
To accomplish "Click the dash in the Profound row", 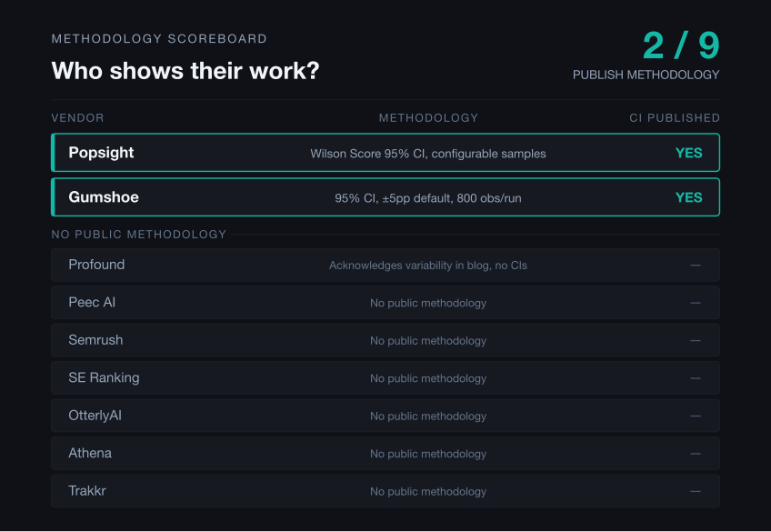I will [x=696, y=265].
